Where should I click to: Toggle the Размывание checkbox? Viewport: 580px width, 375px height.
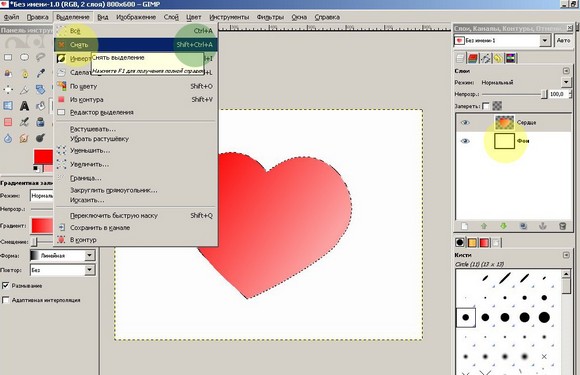6,286
